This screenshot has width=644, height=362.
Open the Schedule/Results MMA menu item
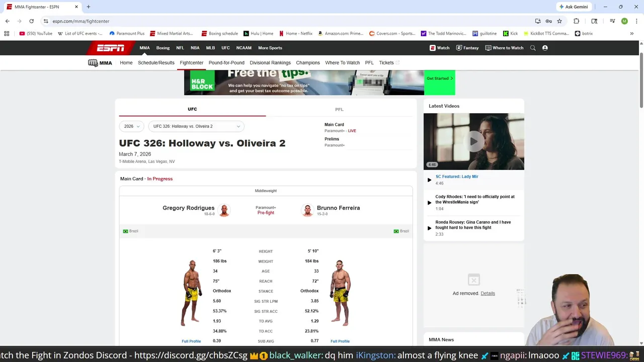coord(156,63)
